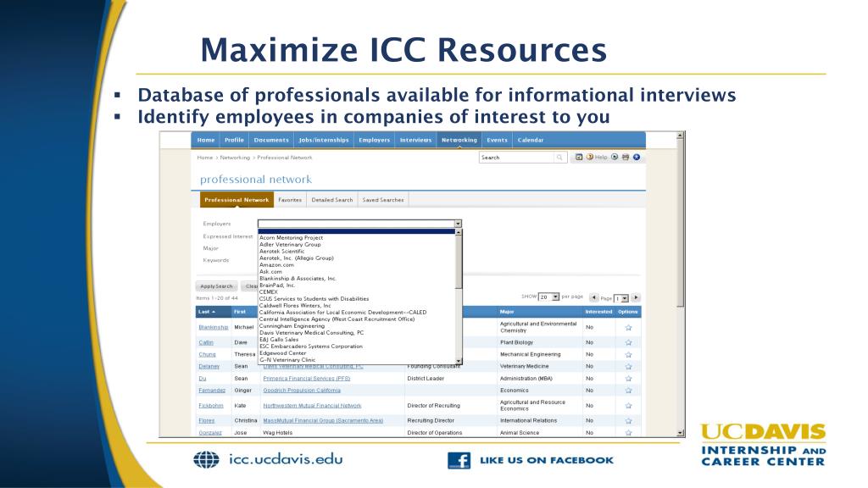
Task: Click employer list scroll-up arrow
Action: click(x=459, y=232)
